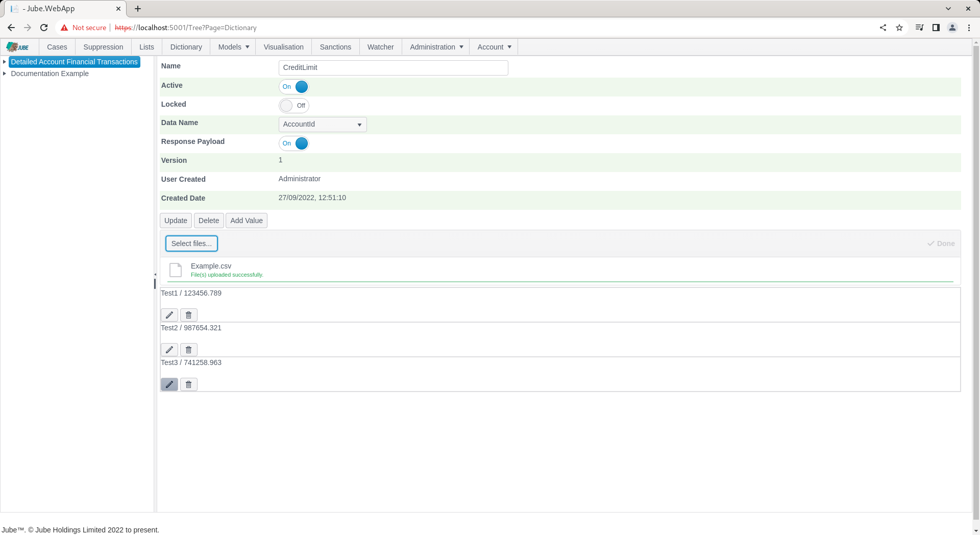Edit the Test1 / 123456.789 value
The width and height of the screenshot is (980, 535).
[x=169, y=315]
